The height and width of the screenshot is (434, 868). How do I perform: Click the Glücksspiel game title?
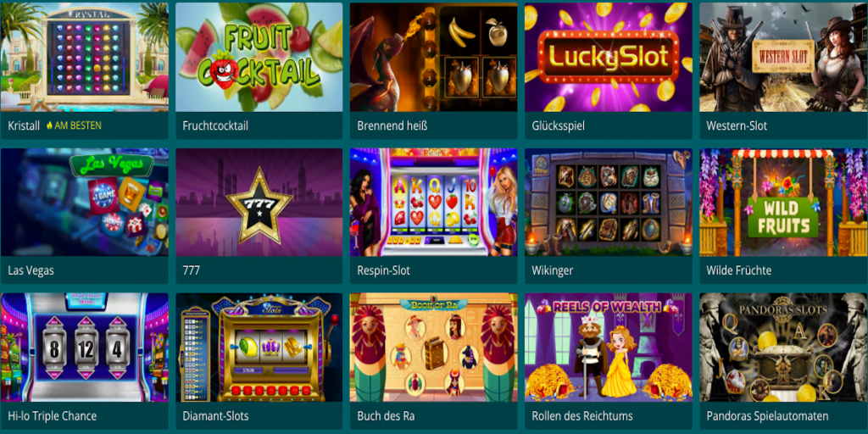click(558, 125)
